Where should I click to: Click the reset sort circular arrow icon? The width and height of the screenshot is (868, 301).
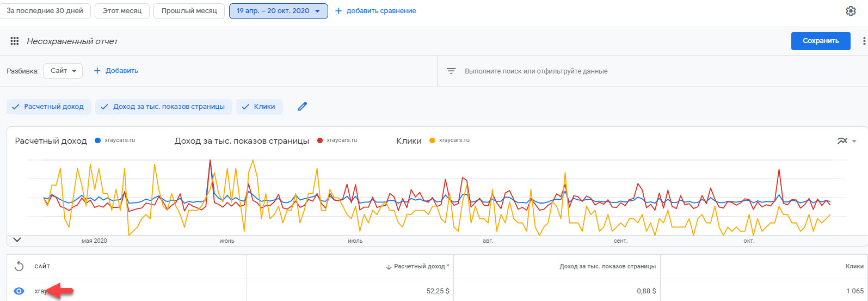pyautogui.click(x=19, y=266)
